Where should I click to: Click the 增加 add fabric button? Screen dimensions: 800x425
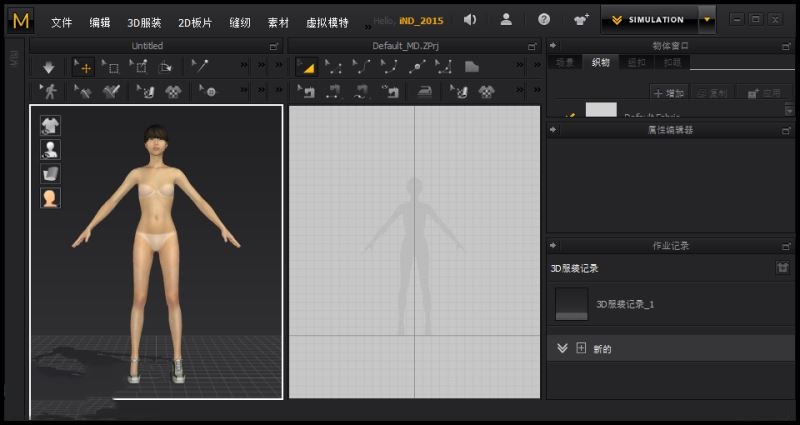coord(668,92)
